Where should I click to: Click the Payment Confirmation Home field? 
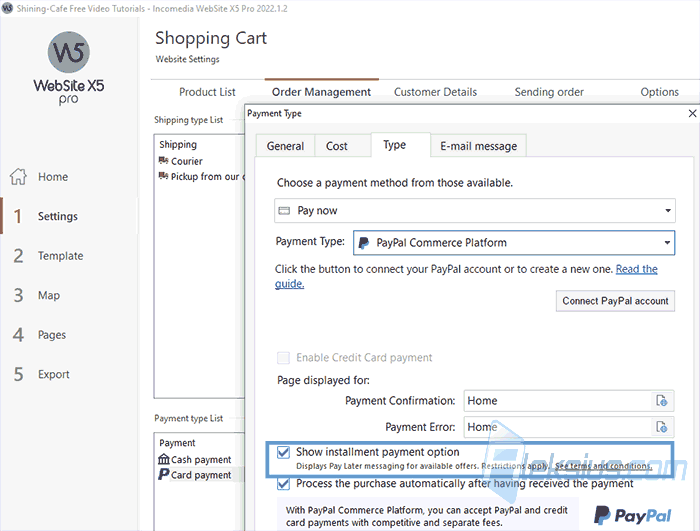[x=558, y=401]
